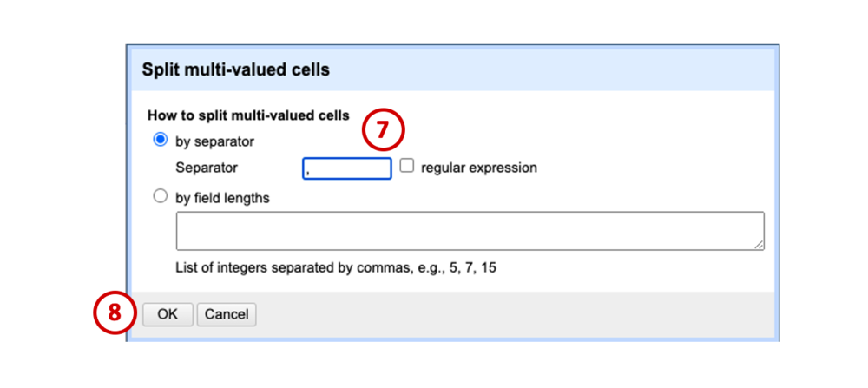The height and width of the screenshot is (388, 868).
Task: Cancel the split dialog
Action: pos(227,314)
